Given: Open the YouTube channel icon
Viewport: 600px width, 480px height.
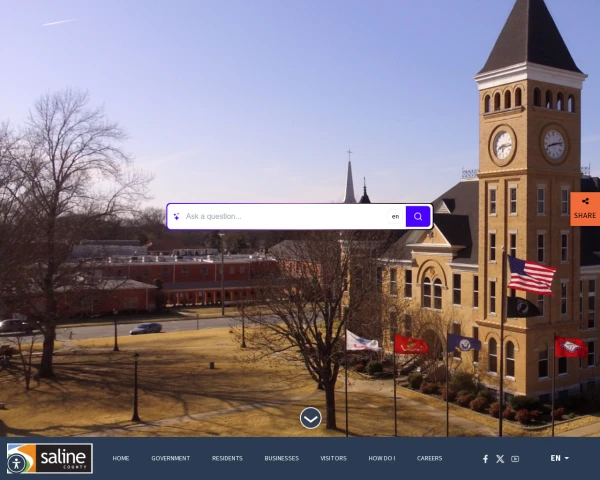Looking at the screenshot, I should 515,459.
